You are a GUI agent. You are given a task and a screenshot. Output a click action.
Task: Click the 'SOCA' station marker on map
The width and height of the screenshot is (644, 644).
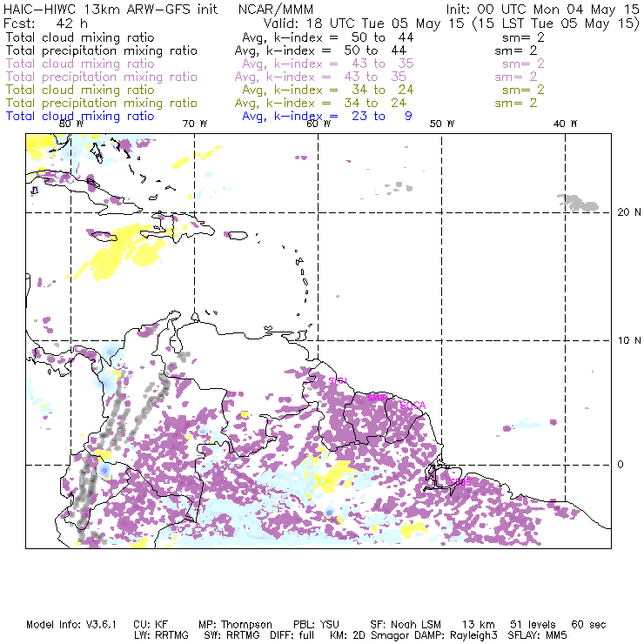[413, 406]
